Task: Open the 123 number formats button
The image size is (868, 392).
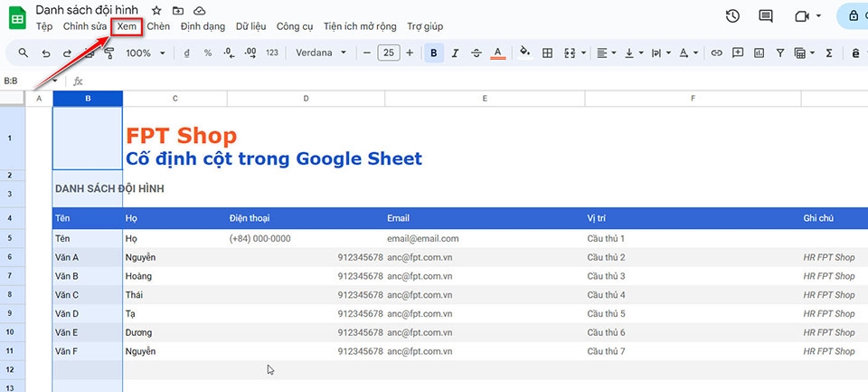Action: point(272,53)
